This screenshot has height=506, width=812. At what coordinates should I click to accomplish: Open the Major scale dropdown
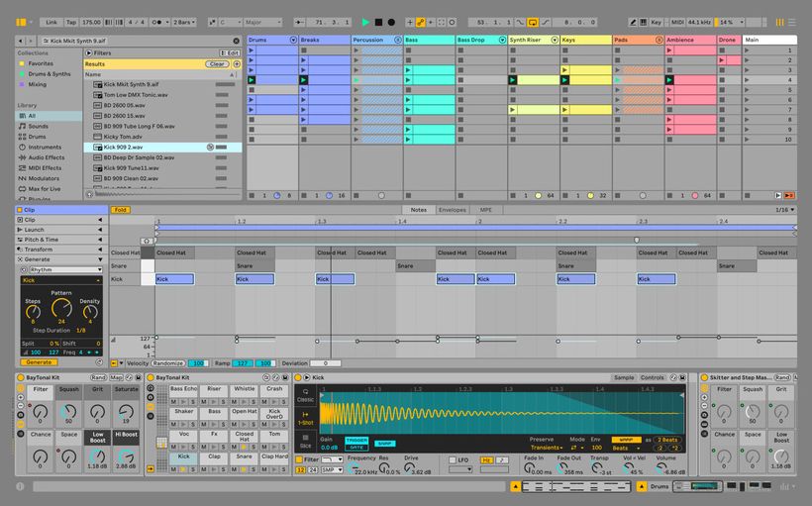(260, 21)
